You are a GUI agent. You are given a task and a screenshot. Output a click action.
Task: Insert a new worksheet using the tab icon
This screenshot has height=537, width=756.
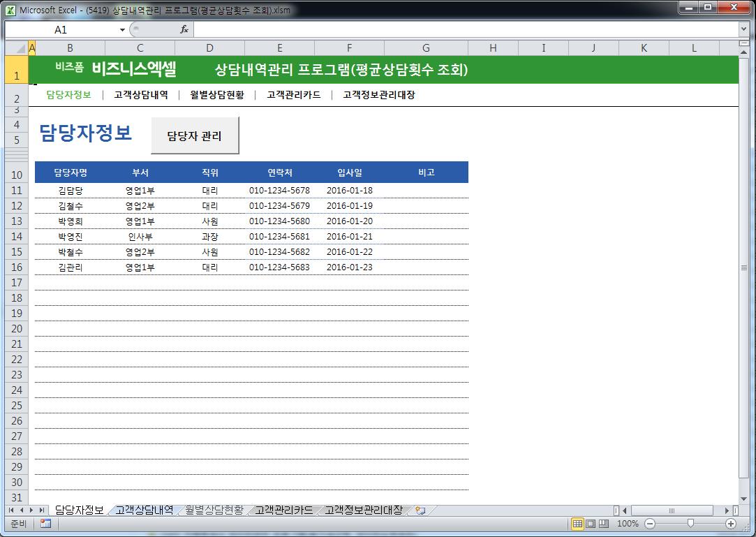tap(420, 510)
